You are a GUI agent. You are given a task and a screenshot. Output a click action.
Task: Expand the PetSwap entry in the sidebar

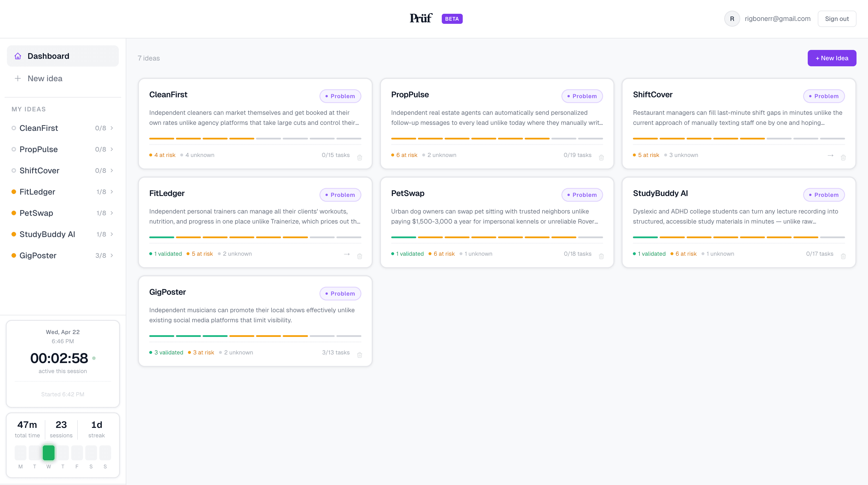point(112,213)
